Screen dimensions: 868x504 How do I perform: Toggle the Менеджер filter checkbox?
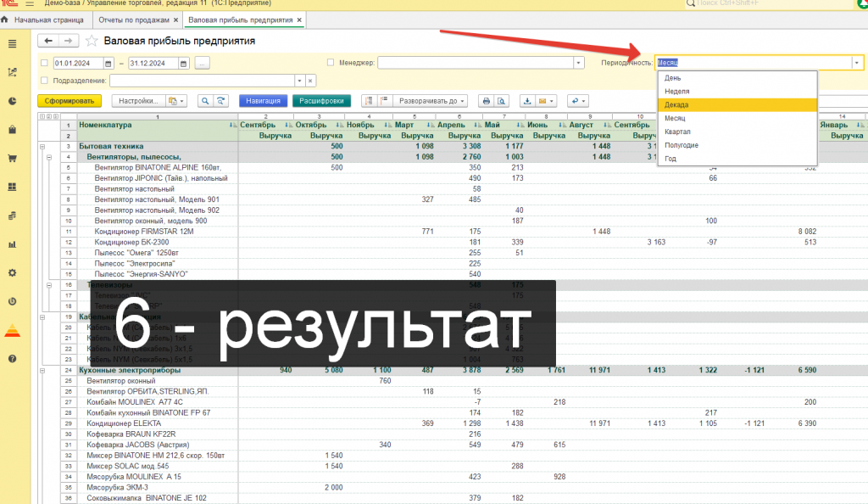331,63
